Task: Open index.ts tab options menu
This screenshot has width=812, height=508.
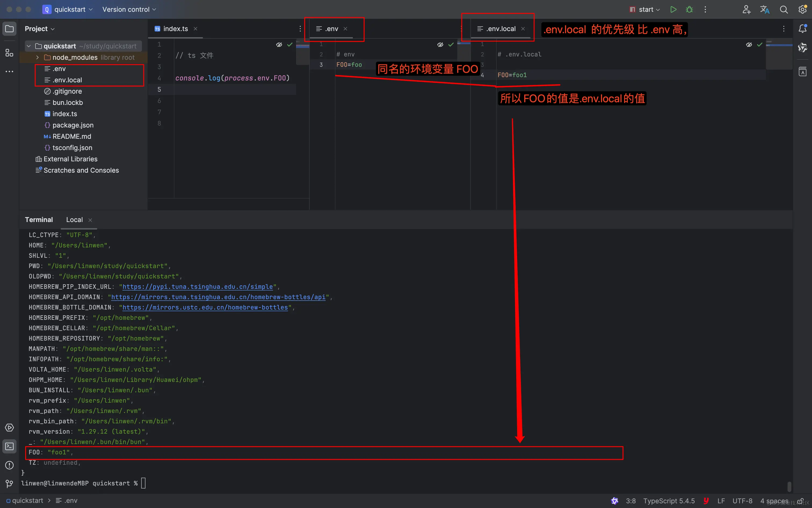Action: click(300, 29)
